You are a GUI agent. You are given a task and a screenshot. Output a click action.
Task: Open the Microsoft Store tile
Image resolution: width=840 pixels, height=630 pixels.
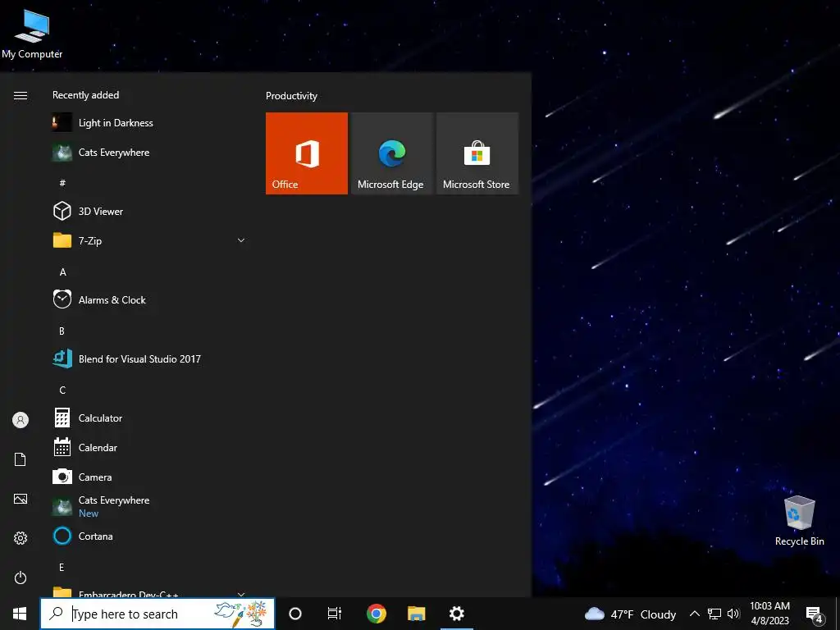point(477,153)
